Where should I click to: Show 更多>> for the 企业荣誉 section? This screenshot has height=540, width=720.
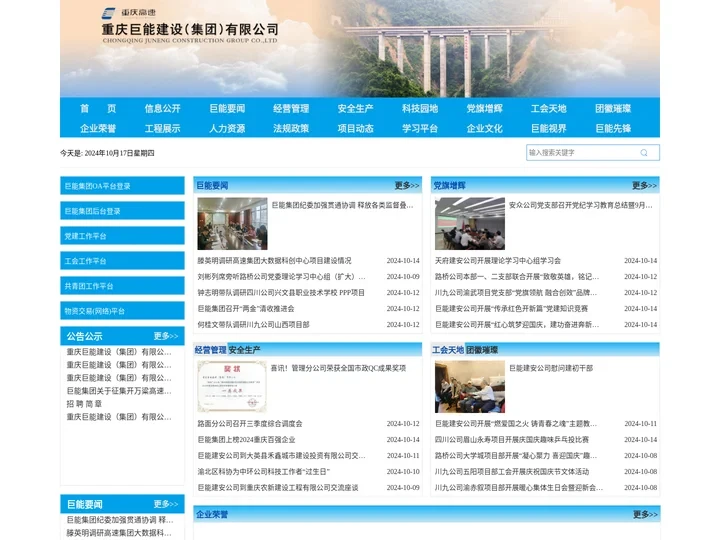click(644, 514)
